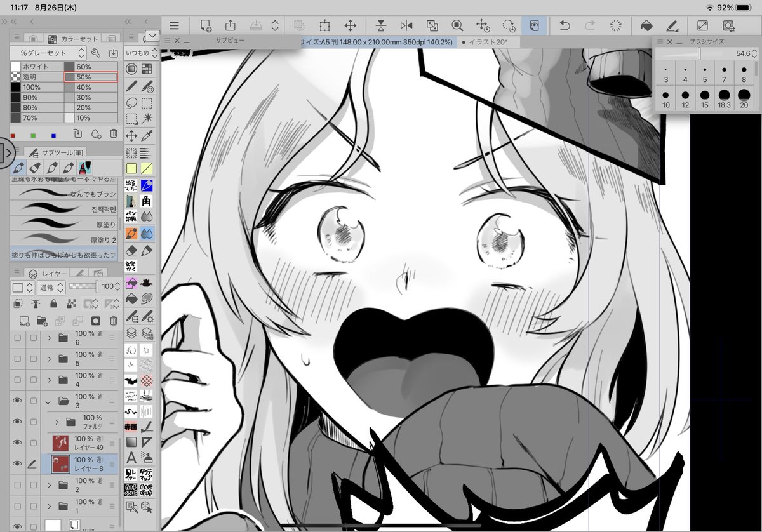Hide レイヤー49 with its eye toggle
Image resolution: width=762 pixels, height=532 pixels.
pos(18,442)
